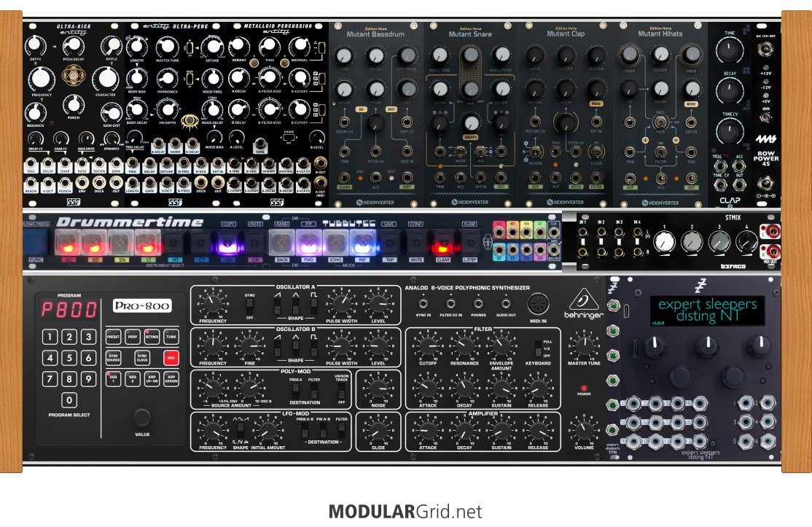Click the BD instrument pad on Drummertime

point(94,242)
